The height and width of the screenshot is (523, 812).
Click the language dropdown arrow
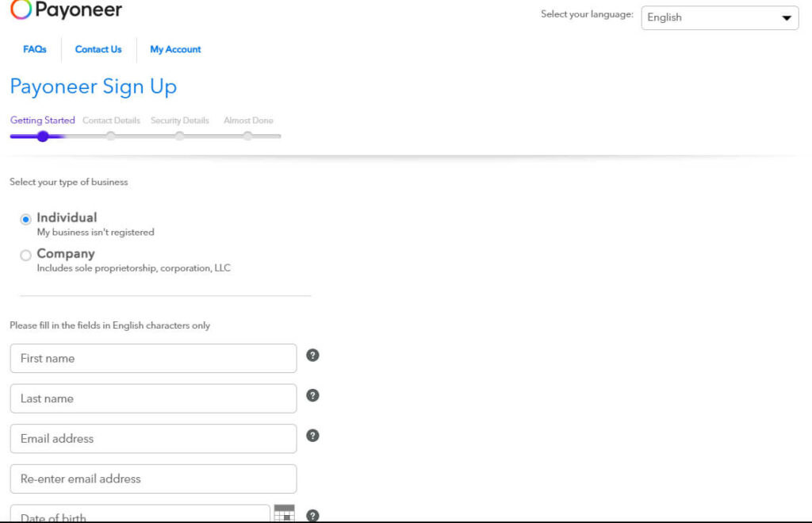pyautogui.click(x=786, y=17)
